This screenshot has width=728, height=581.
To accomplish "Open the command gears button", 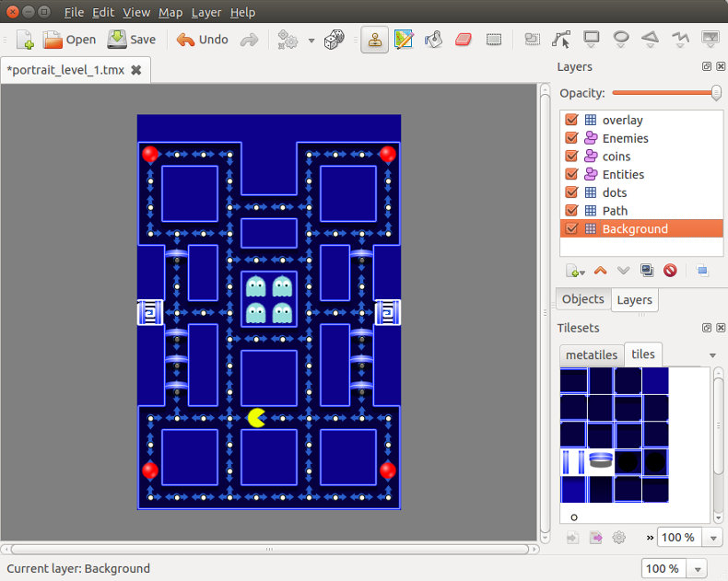I will click(x=288, y=40).
